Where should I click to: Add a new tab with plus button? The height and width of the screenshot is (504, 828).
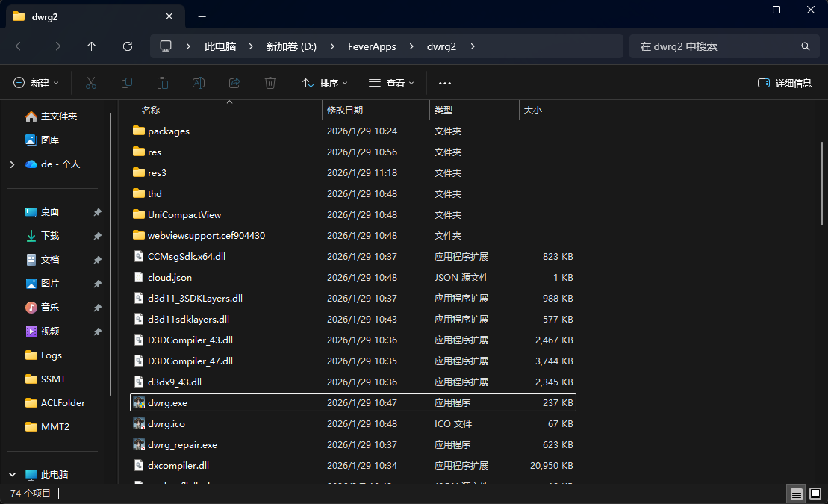click(202, 16)
